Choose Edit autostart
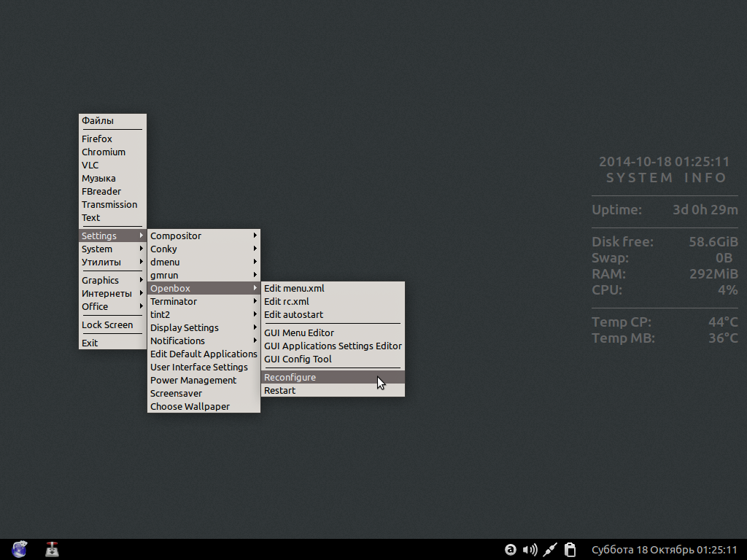 pyautogui.click(x=333, y=314)
